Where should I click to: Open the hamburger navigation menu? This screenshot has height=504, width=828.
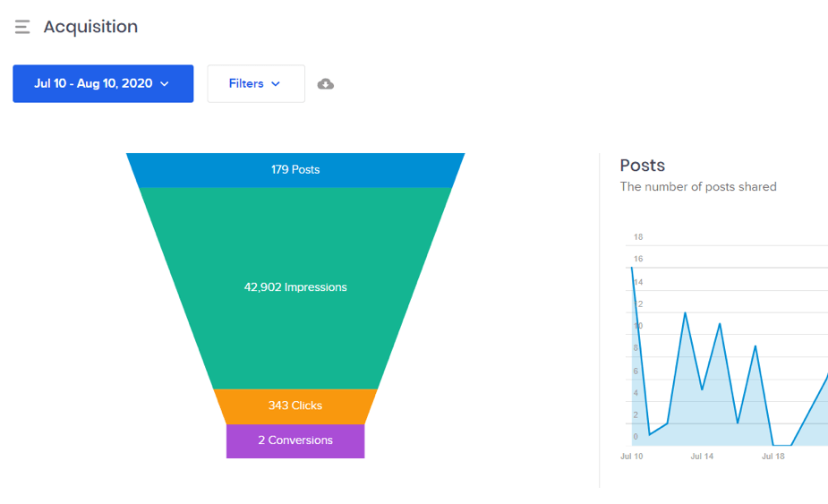(x=22, y=27)
